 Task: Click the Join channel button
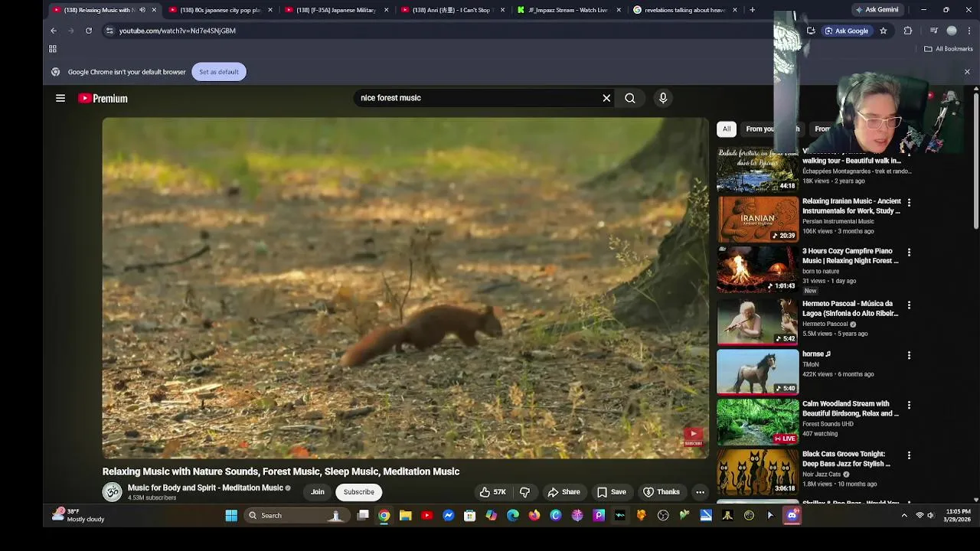tap(318, 492)
